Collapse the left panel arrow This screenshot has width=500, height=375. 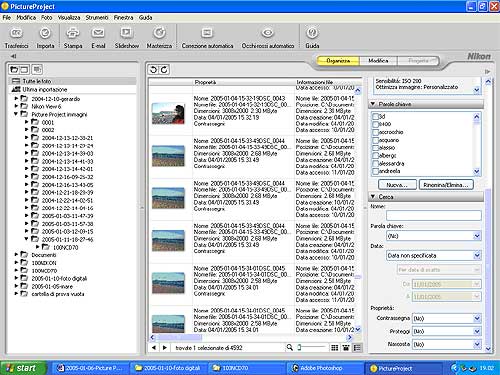(13, 56)
